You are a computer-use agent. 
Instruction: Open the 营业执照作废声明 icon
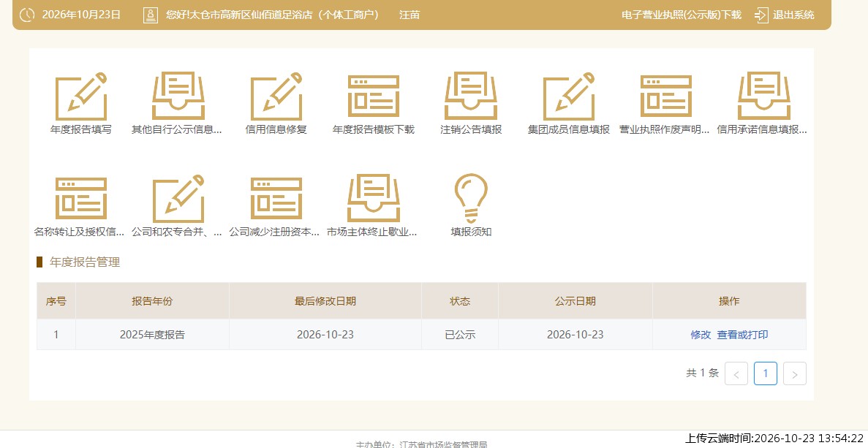click(666, 96)
